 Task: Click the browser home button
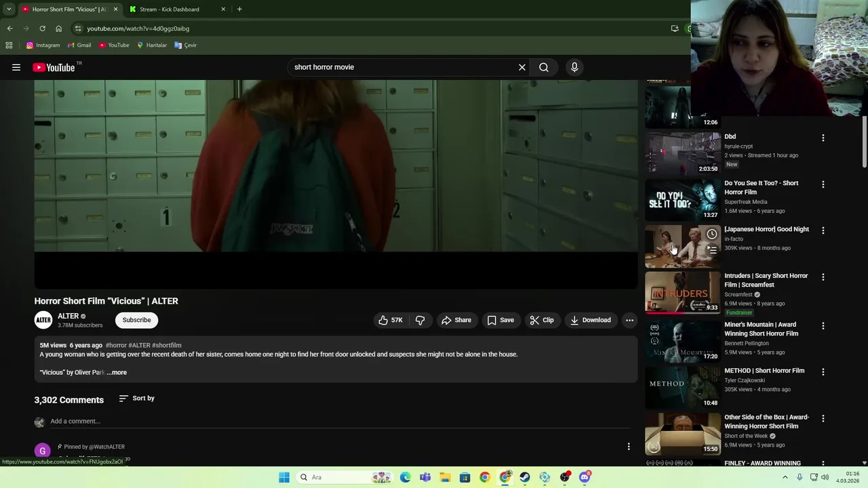[58, 28]
